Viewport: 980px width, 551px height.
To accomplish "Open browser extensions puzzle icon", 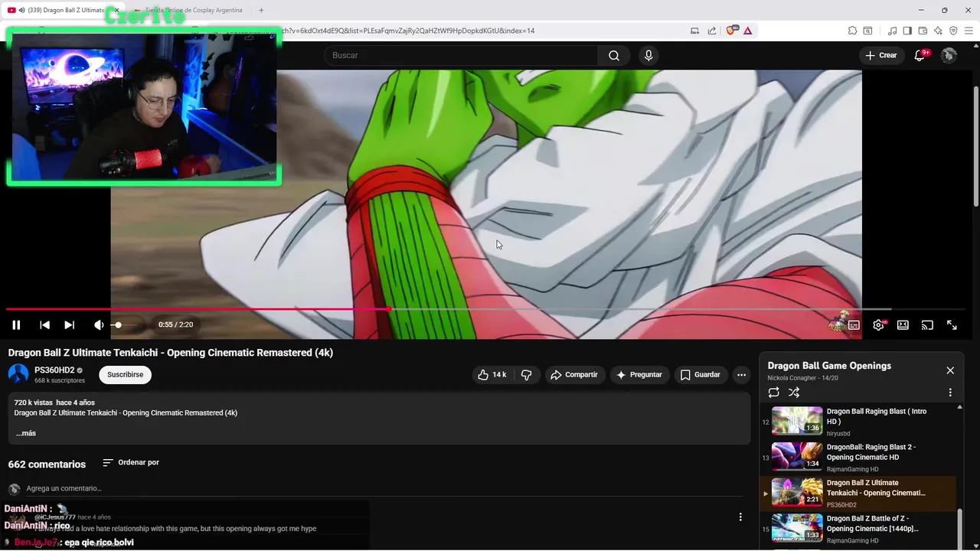I will (x=852, y=31).
